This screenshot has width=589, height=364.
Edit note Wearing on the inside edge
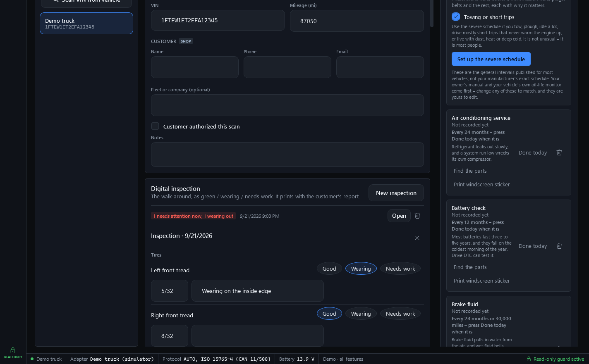(x=258, y=291)
